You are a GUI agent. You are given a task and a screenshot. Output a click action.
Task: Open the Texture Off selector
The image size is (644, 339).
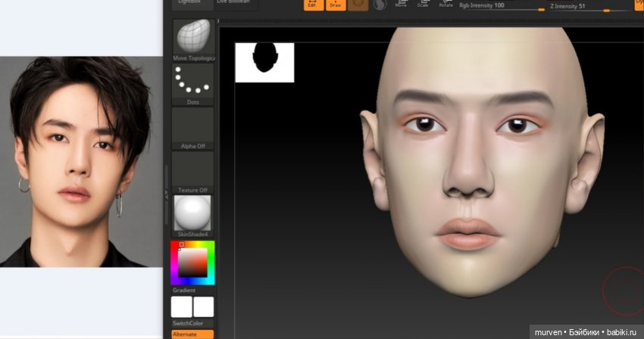[192, 173]
